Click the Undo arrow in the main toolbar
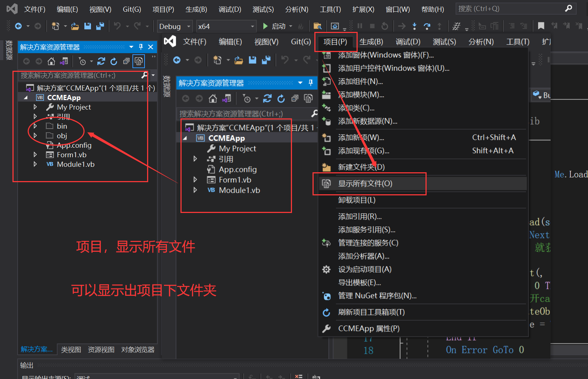The width and height of the screenshot is (588, 379). [x=117, y=26]
